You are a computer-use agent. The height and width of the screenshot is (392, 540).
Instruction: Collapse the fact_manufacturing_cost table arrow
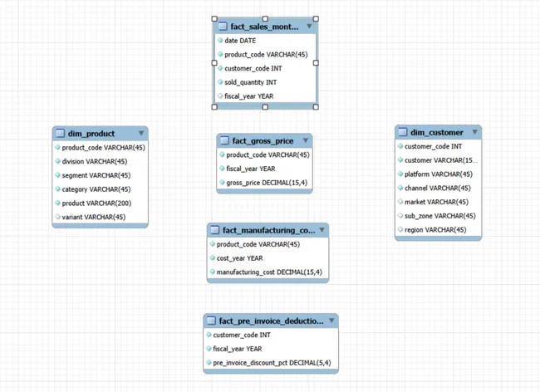pos(322,230)
